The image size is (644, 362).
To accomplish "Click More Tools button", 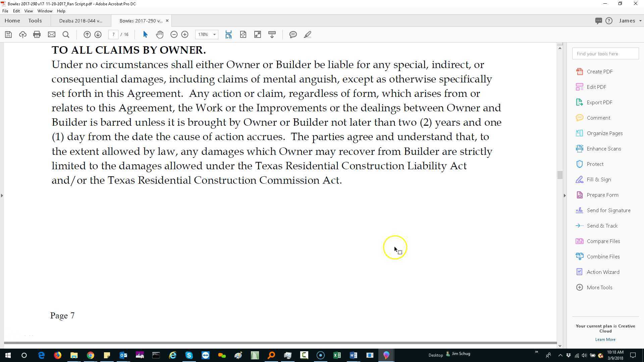I will [x=599, y=288].
